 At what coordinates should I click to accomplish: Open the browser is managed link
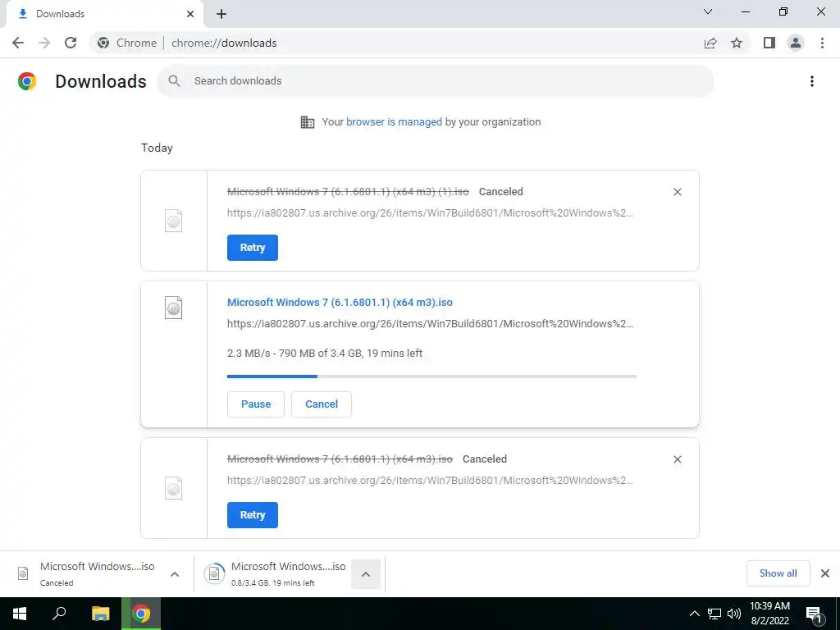pyautogui.click(x=394, y=122)
